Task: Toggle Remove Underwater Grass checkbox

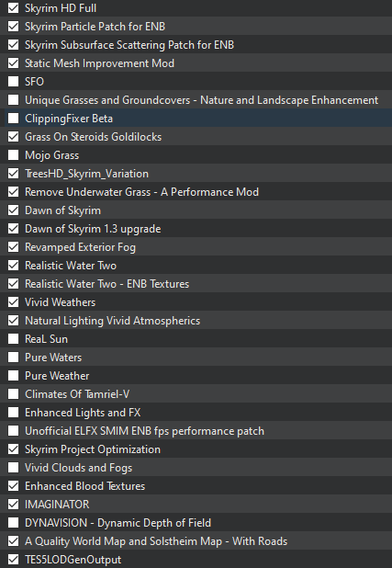Action: 14,192
